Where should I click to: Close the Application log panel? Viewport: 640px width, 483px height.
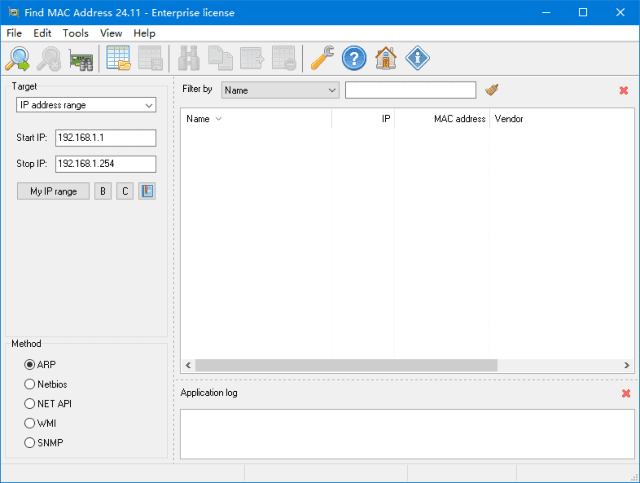pyautogui.click(x=626, y=393)
